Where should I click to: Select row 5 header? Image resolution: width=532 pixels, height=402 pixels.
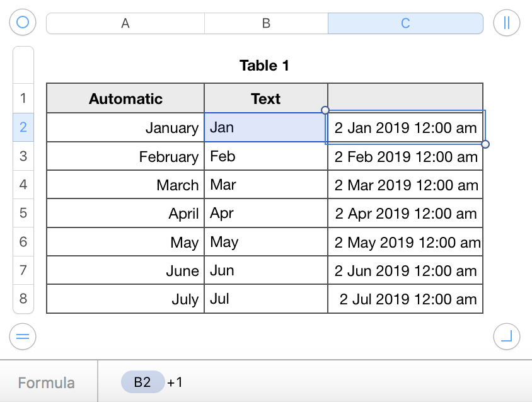pyautogui.click(x=23, y=213)
